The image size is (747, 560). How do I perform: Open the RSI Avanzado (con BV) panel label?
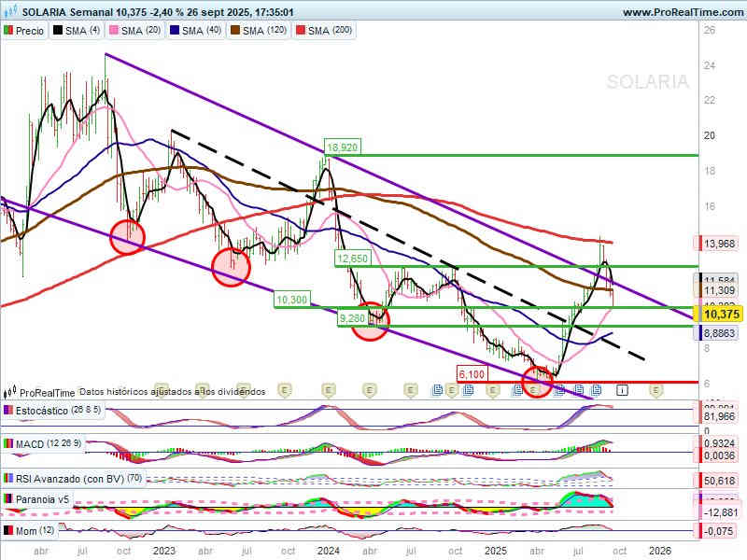[74, 479]
